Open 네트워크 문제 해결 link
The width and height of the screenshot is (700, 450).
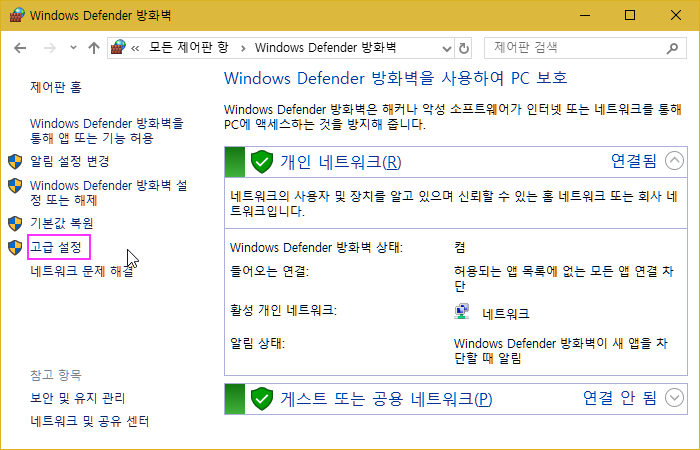(82, 271)
